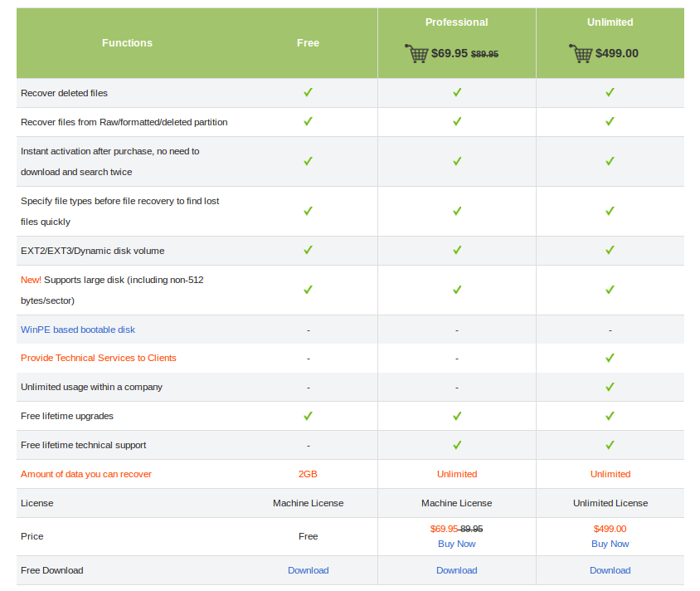The width and height of the screenshot is (700, 591).
Task: Click the $69.95 price in Professional header
Action: [450, 54]
